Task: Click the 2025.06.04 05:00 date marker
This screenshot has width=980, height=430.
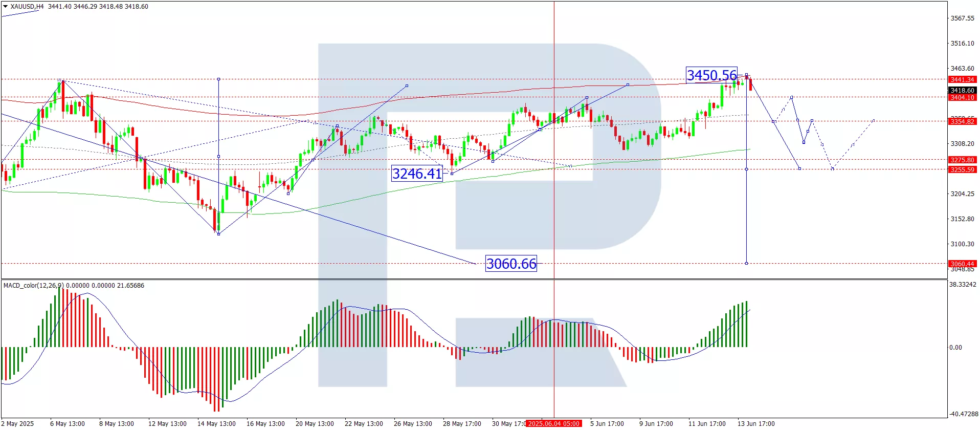Action: click(553, 423)
